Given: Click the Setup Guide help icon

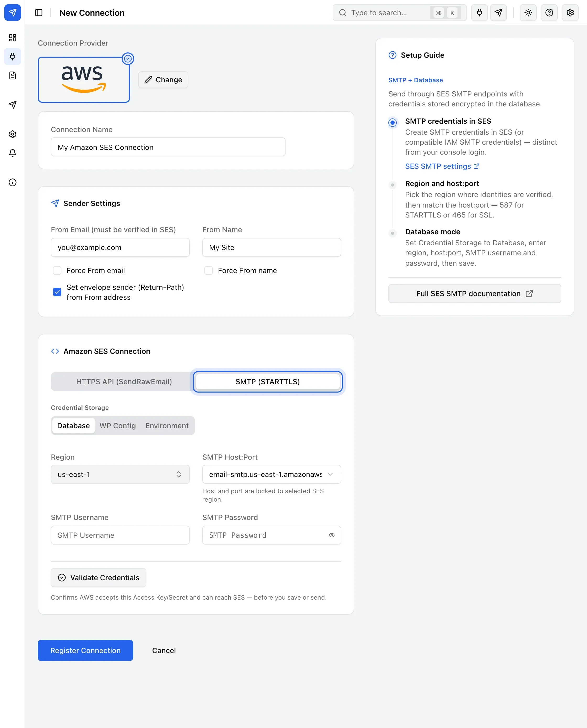Looking at the screenshot, I should (392, 55).
